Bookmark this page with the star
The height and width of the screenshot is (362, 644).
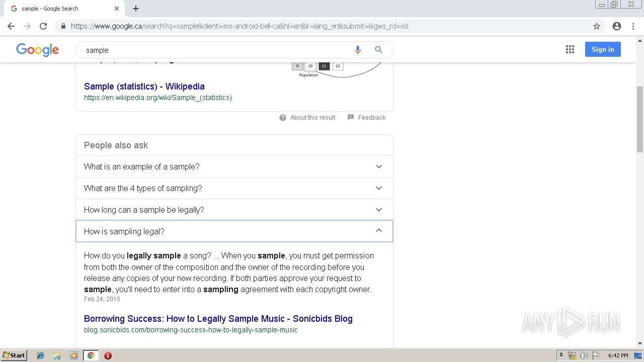click(x=597, y=26)
